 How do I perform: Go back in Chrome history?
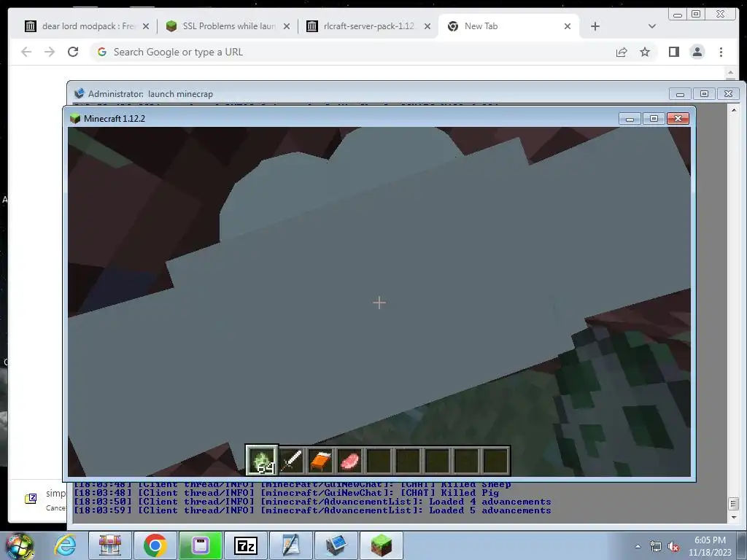[26, 52]
